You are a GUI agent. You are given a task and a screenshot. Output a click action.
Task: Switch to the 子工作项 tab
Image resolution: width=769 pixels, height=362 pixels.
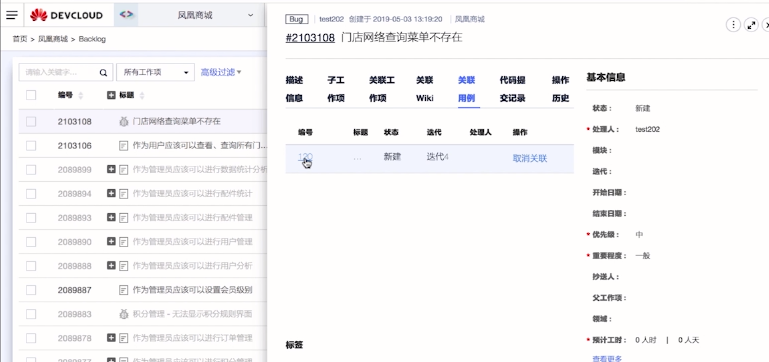pos(336,89)
